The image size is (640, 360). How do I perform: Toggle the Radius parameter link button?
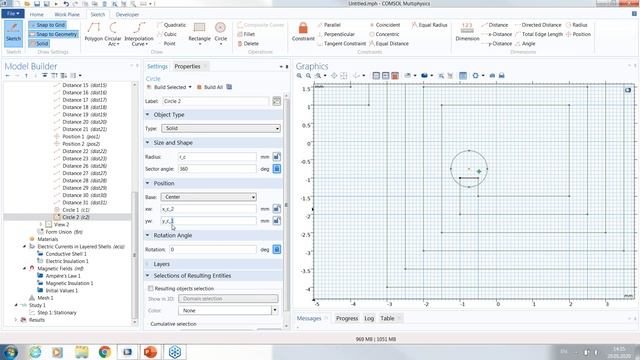[x=276, y=157]
